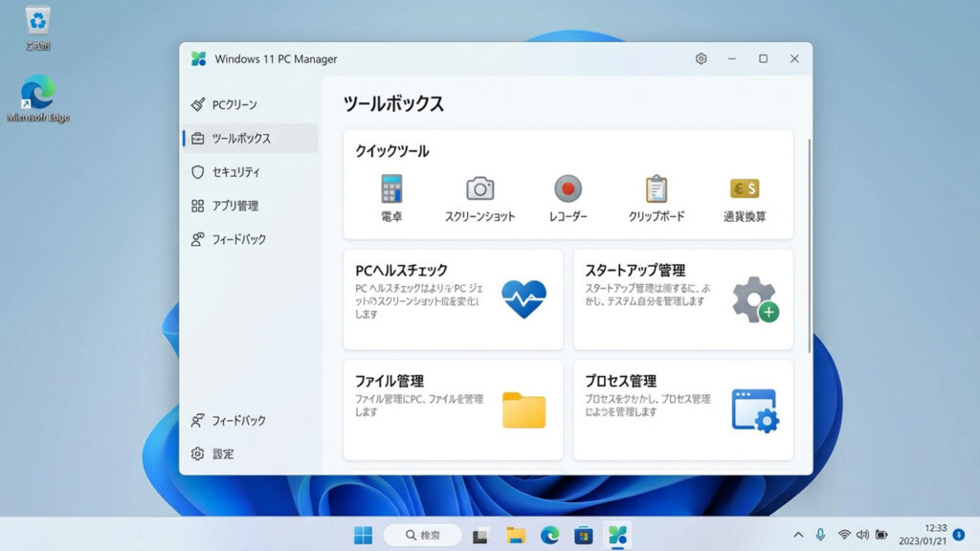The height and width of the screenshot is (551, 980).
Task: Open the 通貨換算 currency converter
Action: tap(745, 198)
